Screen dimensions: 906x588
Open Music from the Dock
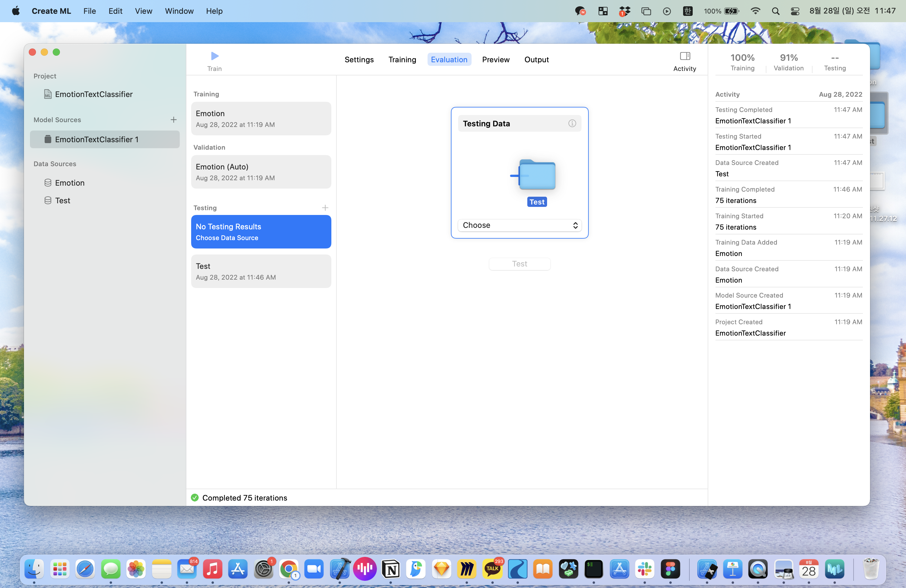212,569
